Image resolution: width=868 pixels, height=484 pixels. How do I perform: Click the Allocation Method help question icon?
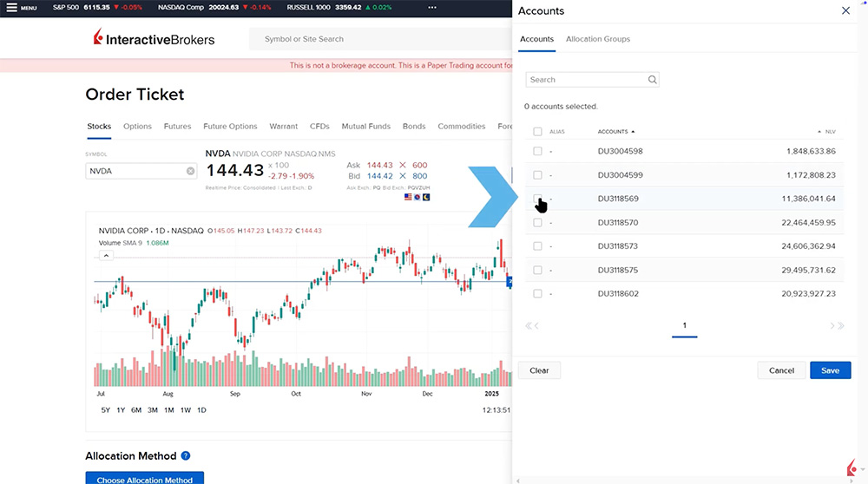point(186,455)
